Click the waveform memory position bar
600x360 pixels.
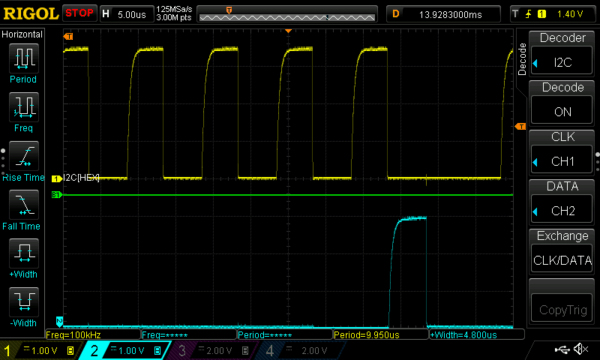287,14
